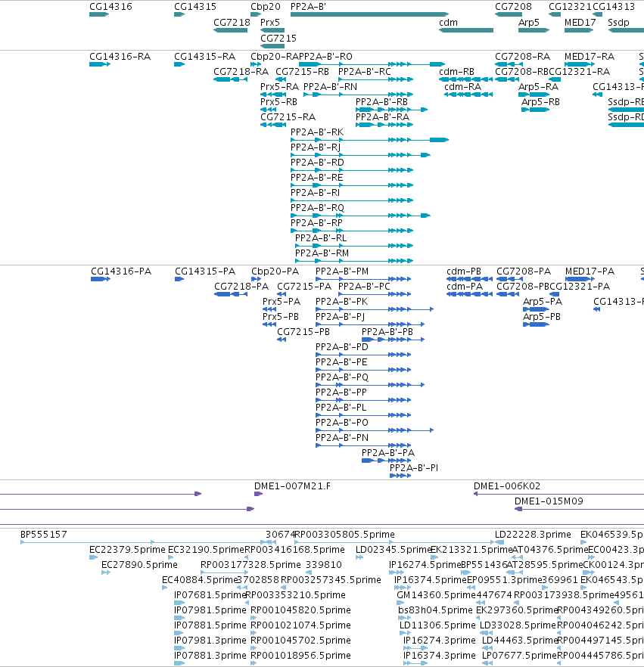Open the Arp5-RA transcript label
This screenshot has width=644, height=667.
539,87
